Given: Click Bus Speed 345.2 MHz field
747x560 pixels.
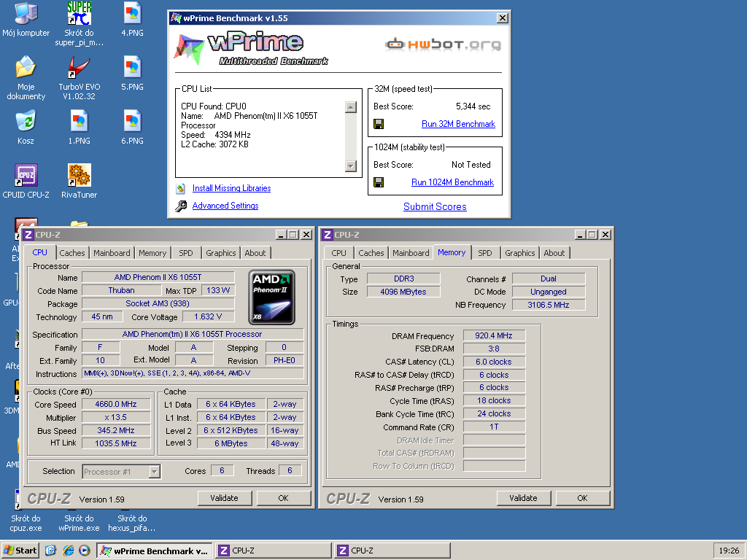Looking at the screenshot, I should 116,430.
